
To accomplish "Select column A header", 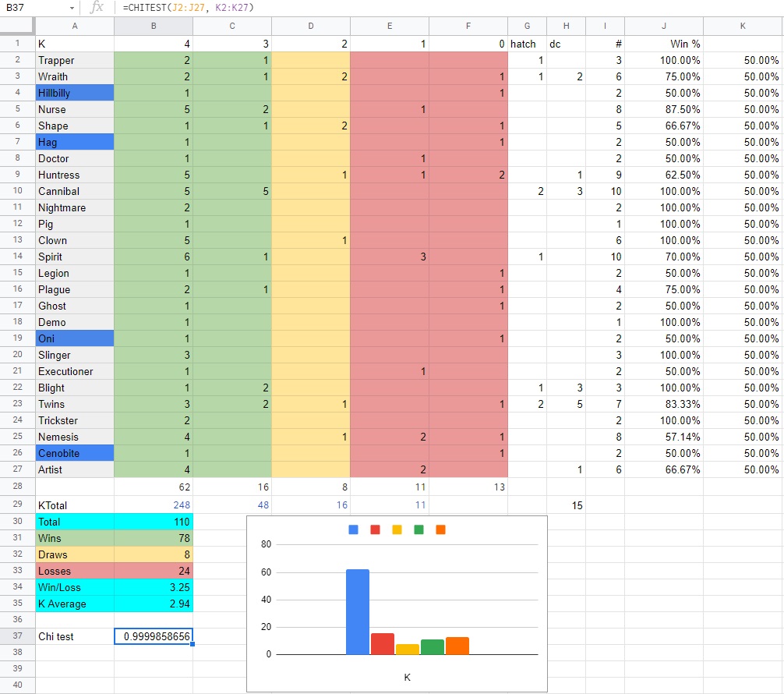I will click(x=75, y=26).
